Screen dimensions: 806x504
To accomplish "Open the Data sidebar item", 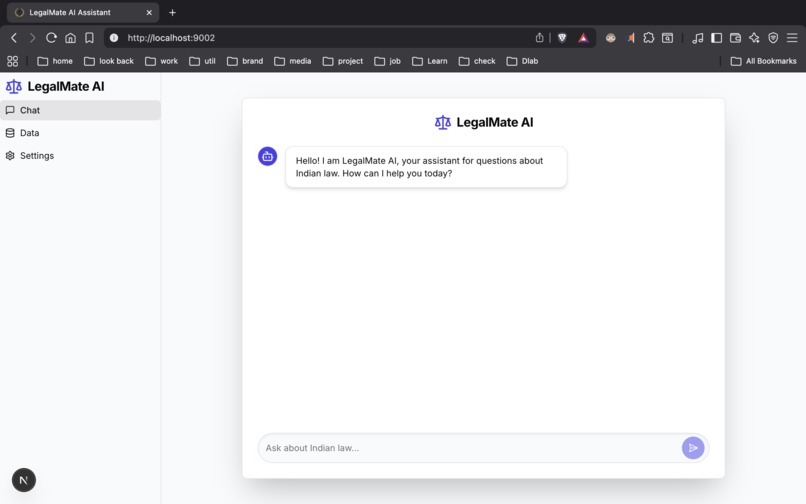I will point(80,133).
